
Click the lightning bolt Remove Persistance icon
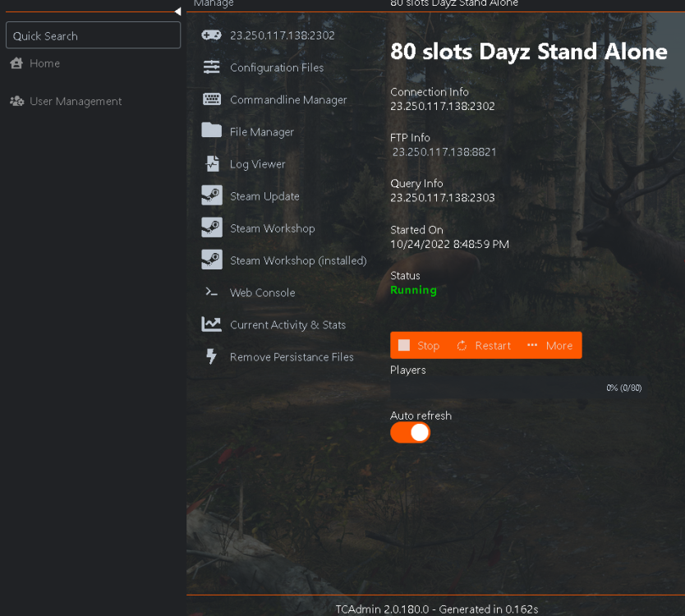point(212,356)
